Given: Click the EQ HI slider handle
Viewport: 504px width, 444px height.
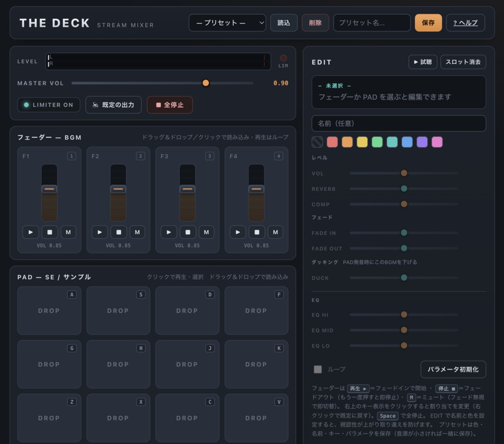Looking at the screenshot, I should point(404,315).
